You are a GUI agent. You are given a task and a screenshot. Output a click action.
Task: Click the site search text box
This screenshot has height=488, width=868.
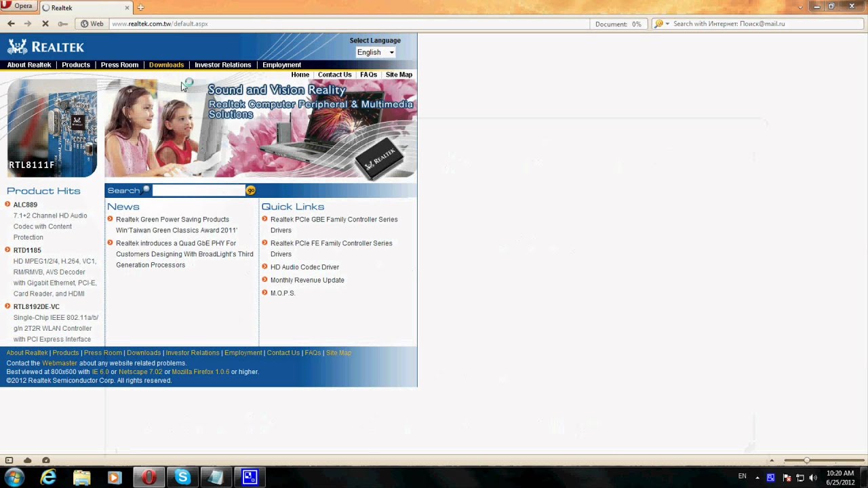(198, 190)
